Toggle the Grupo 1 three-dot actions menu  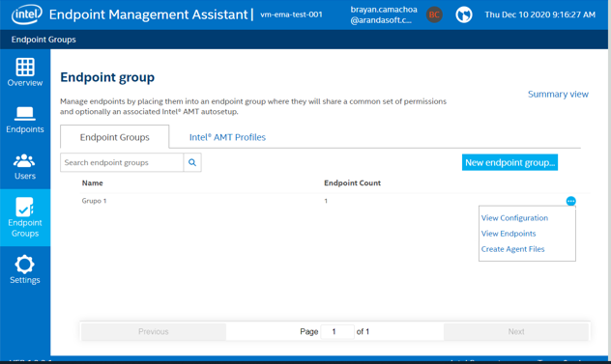[x=570, y=201]
